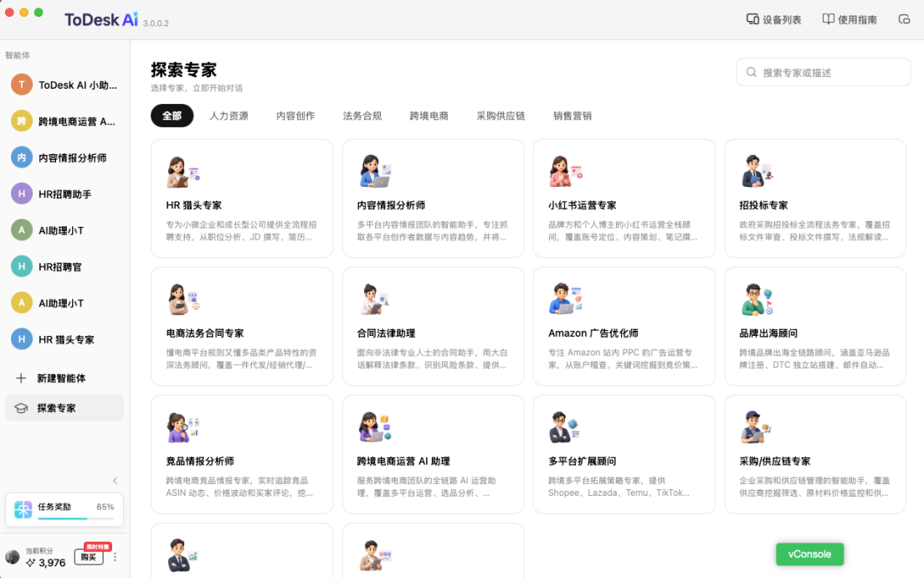Open the 品牌出海顾问 card illustration

(757, 299)
